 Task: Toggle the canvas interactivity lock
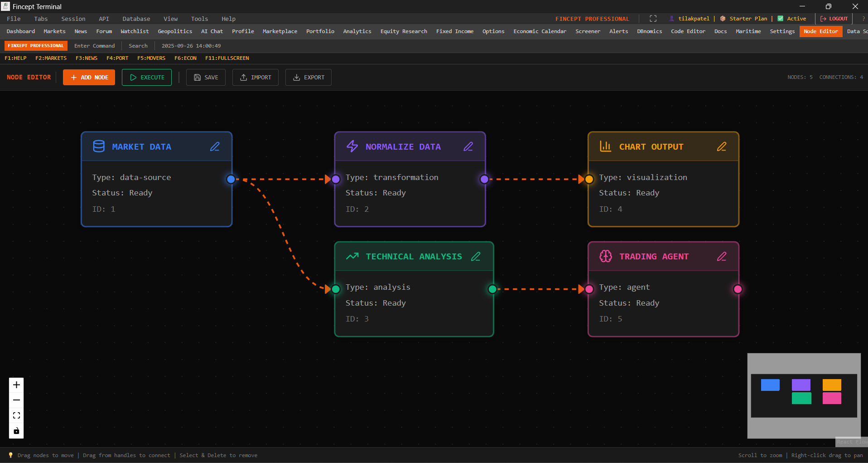(x=16, y=431)
